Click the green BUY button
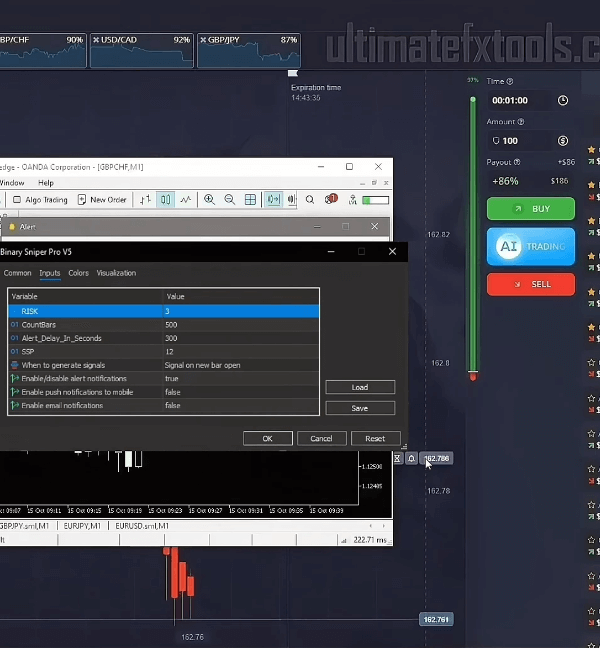The height and width of the screenshot is (648, 600). (x=531, y=209)
